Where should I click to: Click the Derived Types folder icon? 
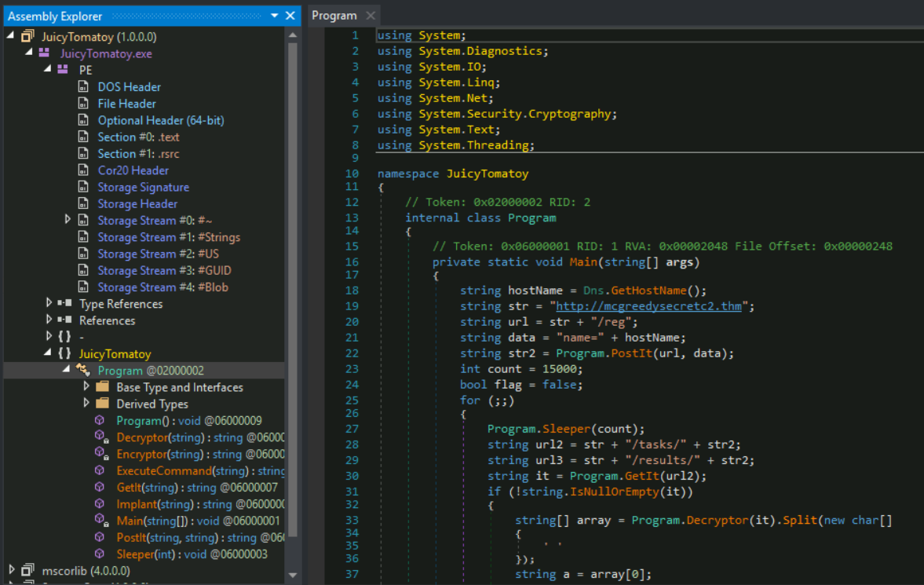tap(103, 404)
